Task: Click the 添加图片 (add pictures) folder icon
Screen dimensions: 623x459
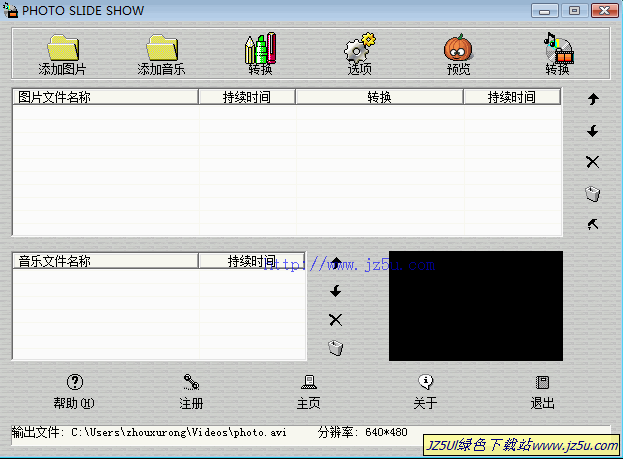Action: pyautogui.click(x=62, y=48)
